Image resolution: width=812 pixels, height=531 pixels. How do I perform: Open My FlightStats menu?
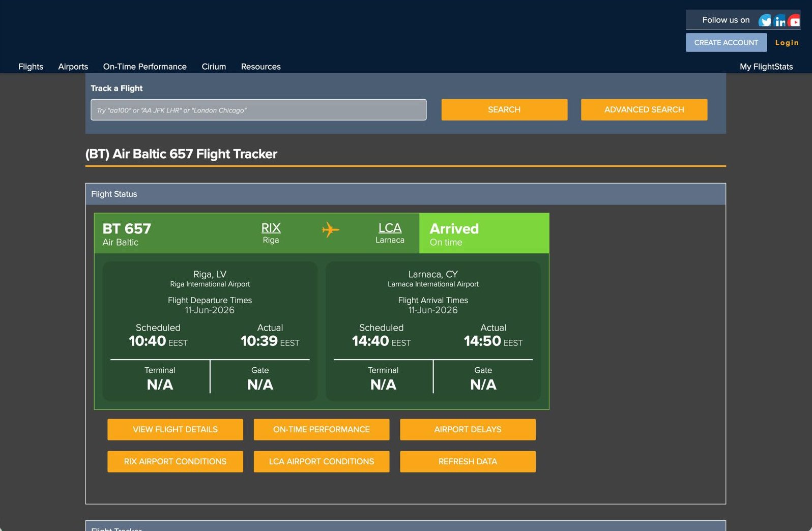[x=766, y=67]
